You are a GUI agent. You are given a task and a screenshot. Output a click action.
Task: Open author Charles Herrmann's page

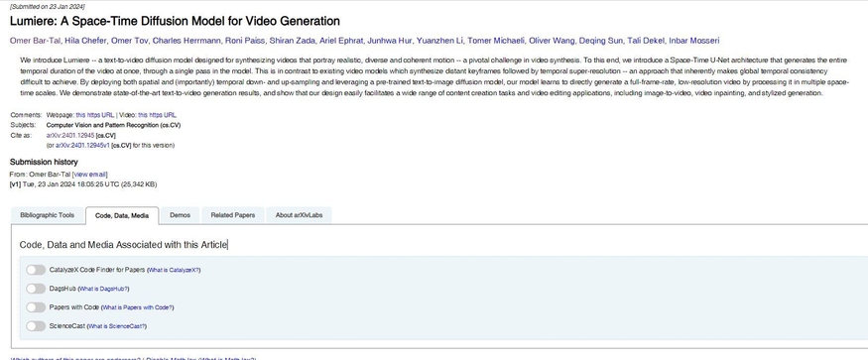188,41
